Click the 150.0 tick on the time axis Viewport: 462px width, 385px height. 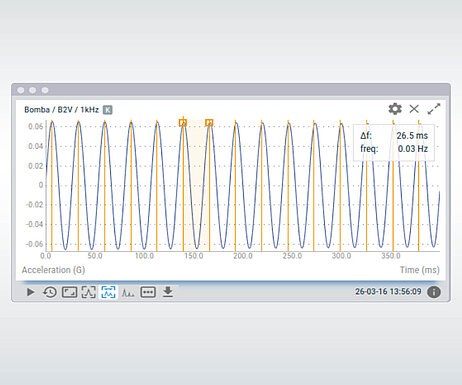click(194, 256)
